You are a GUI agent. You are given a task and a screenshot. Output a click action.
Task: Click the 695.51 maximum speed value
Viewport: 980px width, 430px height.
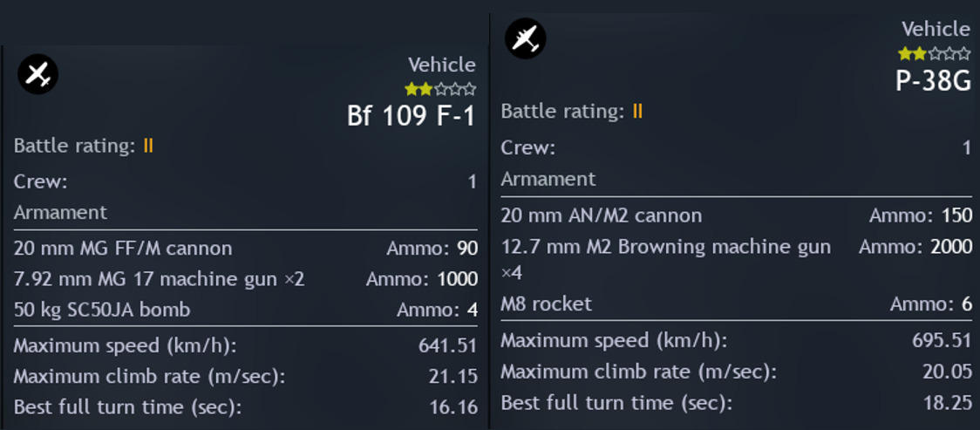[942, 340]
